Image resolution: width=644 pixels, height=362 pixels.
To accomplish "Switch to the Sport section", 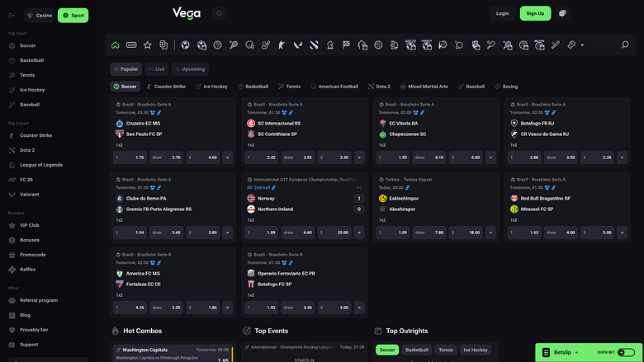I will [73, 16].
